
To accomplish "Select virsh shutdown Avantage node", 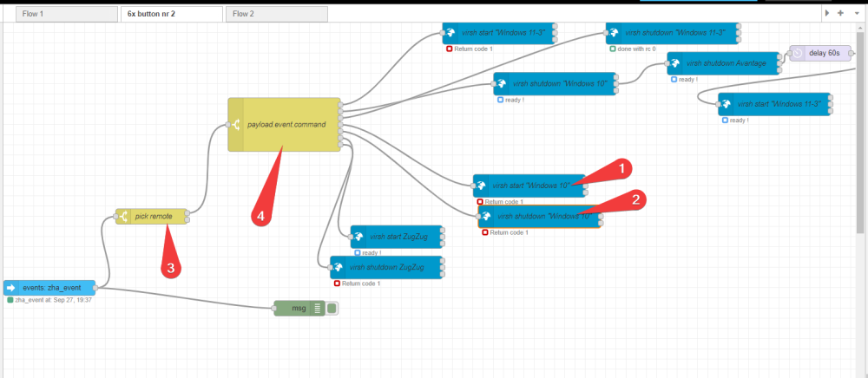I will (724, 63).
